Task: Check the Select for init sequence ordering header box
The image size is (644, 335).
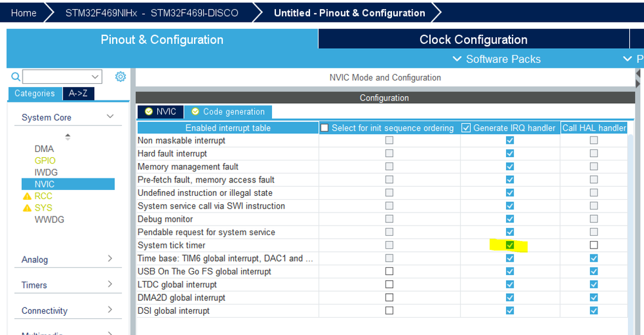Action: pyautogui.click(x=324, y=128)
